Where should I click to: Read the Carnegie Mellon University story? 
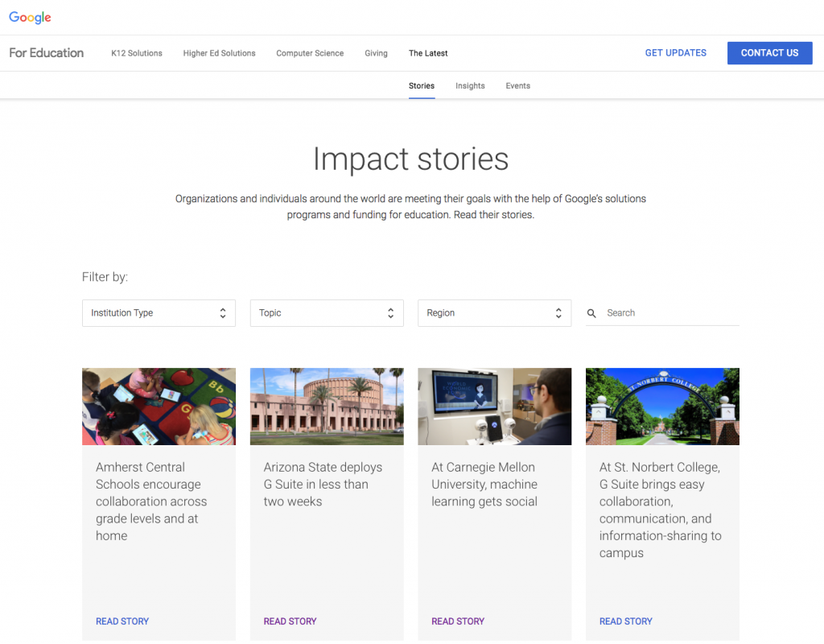click(458, 621)
